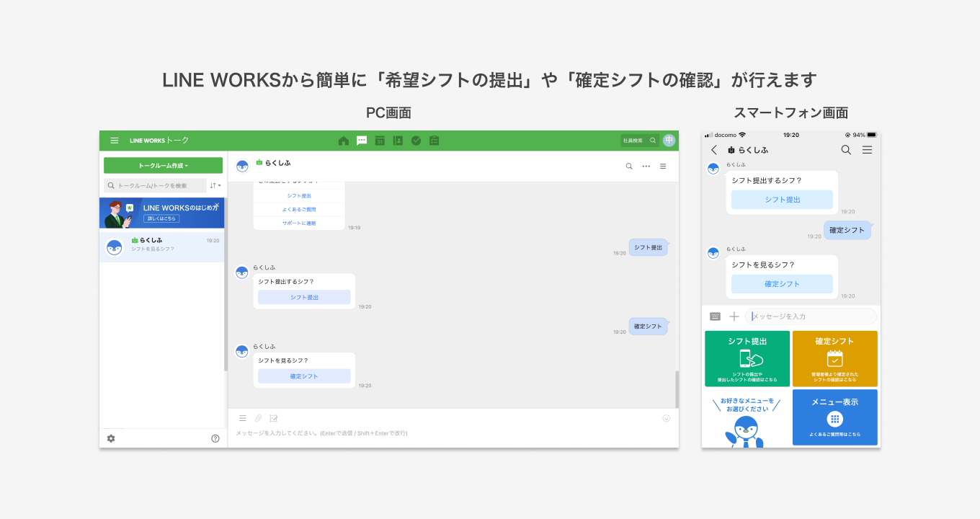The image size is (980, 519).
Task: Open the sort order dropdown beside talk search
Action: (215, 186)
